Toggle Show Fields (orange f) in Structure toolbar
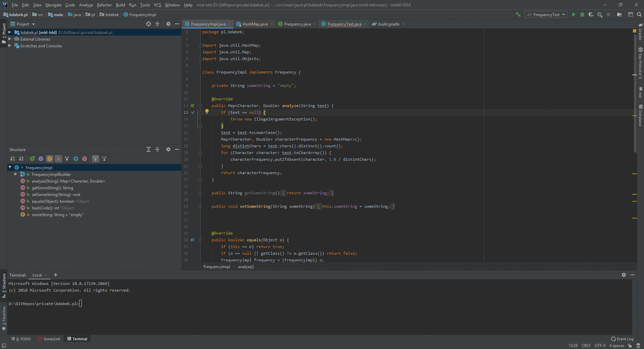Screen dimensions: 644x349 click(x=49, y=159)
